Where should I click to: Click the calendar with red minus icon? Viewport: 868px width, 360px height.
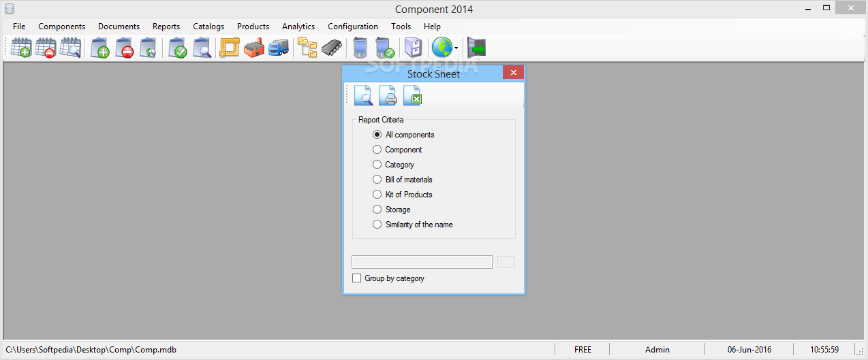click(46, 48)
